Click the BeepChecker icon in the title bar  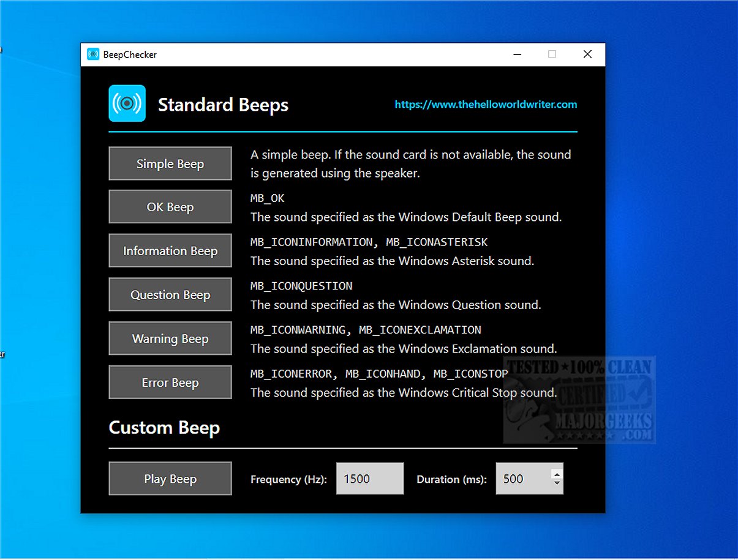tap(93, 54)
